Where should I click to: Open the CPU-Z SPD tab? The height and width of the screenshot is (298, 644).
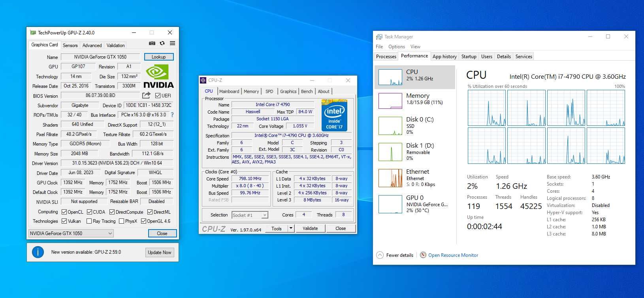[x=269, y=91]
